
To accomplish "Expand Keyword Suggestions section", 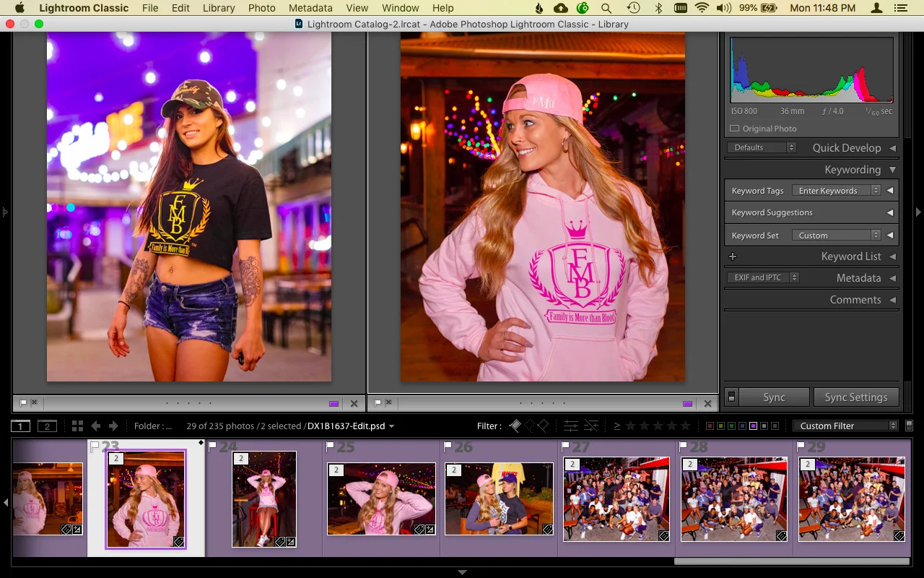I will click(889, 212).
